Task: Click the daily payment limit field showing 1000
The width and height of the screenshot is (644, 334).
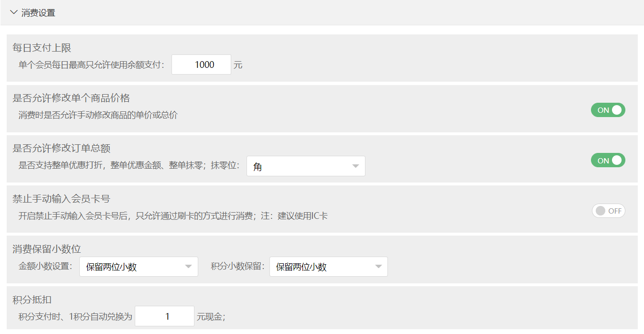Action: click(x=201, y=65)
